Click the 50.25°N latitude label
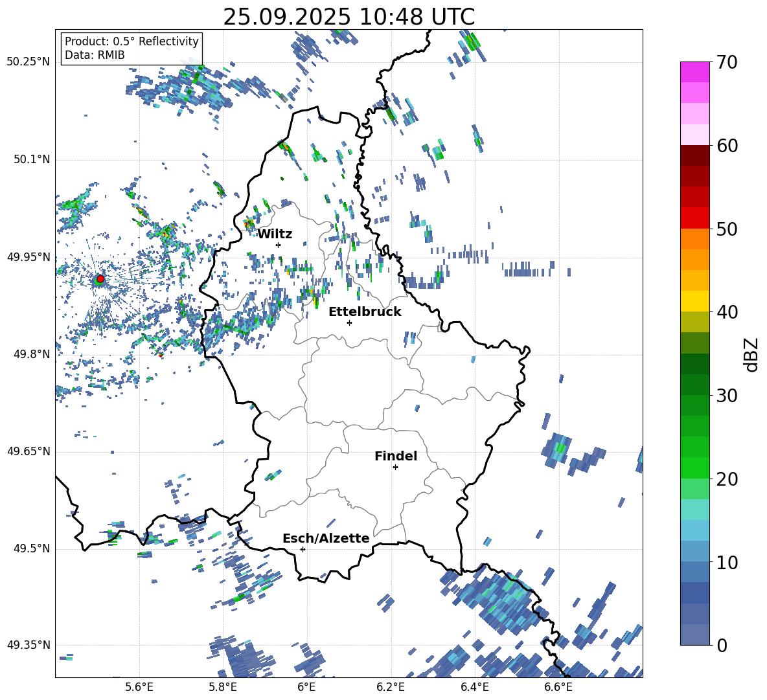 [x=29, y=62]
